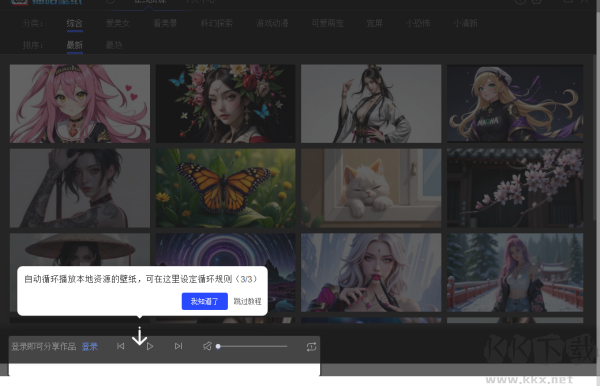Click the blue 我知道了 button
This screenshot has height=386, width=600.
coord(205,301)
